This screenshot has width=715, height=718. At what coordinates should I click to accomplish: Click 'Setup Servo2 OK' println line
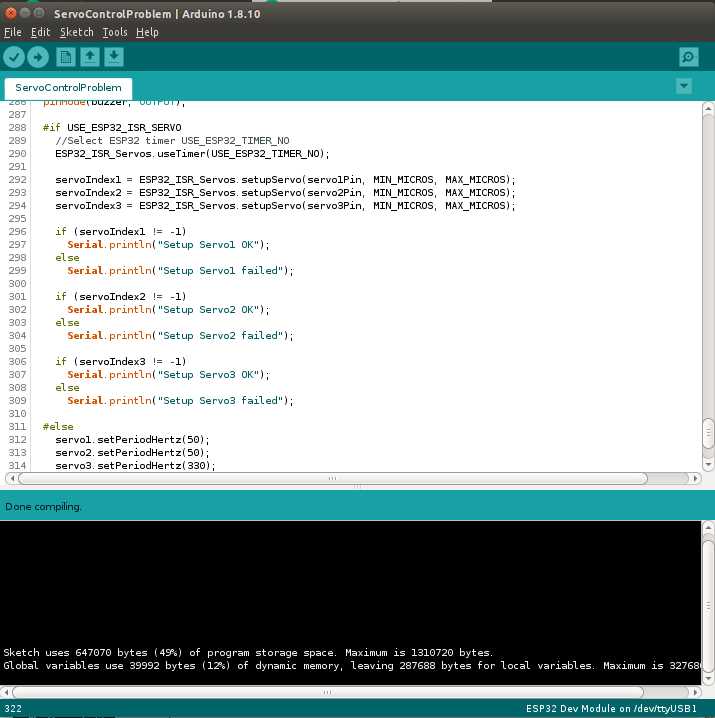coord(169,310)
